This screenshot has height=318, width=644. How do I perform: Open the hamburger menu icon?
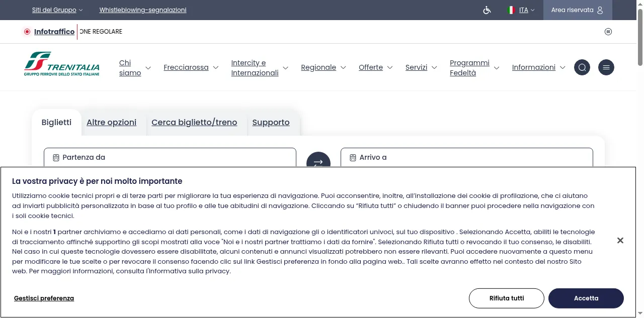[606, 67]
